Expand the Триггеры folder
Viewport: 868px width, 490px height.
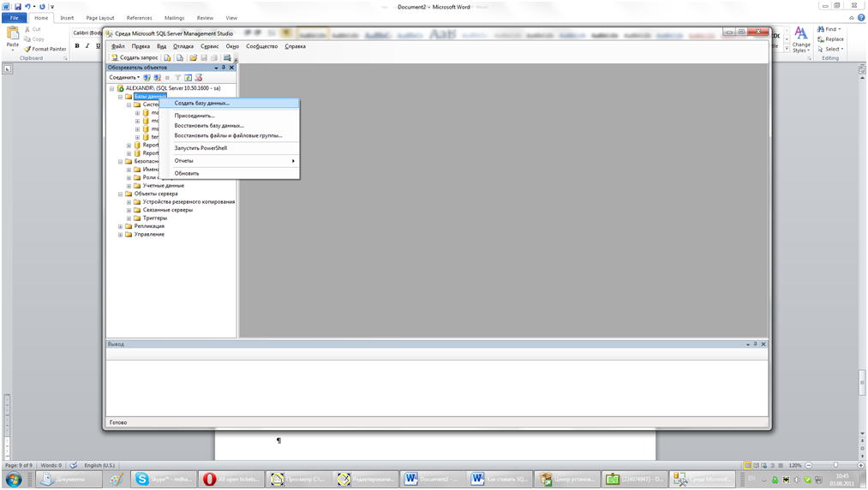tap(129, 218)
